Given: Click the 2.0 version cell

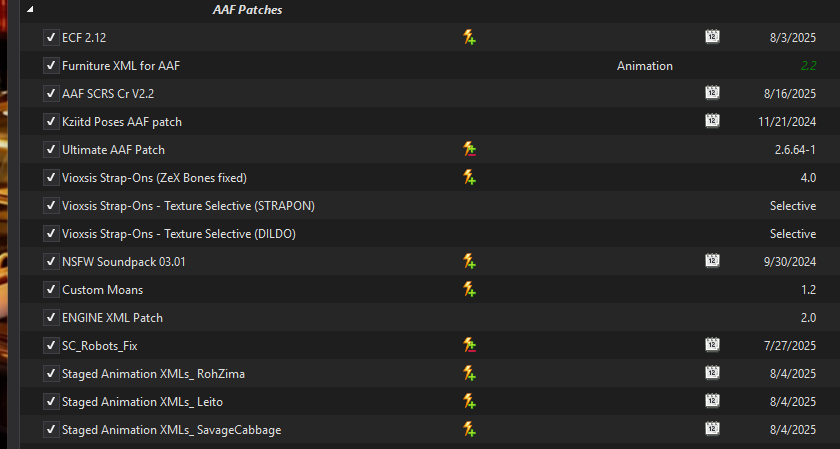Looking at the screenshot, I should 808,317.
